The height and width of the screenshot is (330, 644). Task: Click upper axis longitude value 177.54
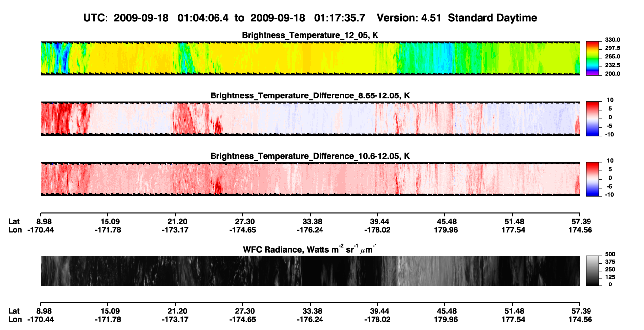(514, 230)
